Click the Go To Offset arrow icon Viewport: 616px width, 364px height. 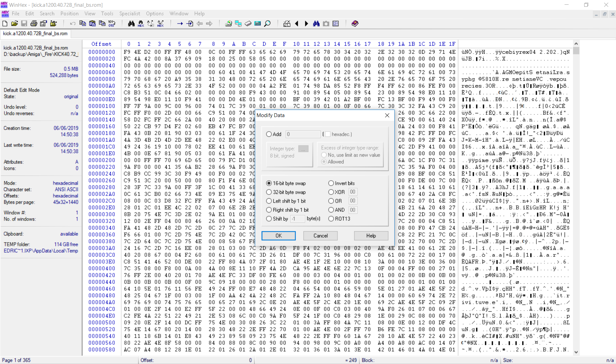tap(180, 23)
